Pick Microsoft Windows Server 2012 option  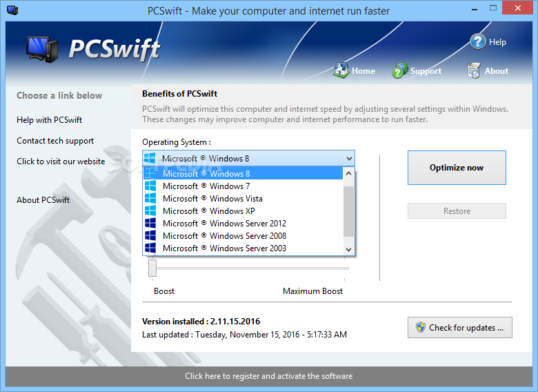tap(243, 223)
